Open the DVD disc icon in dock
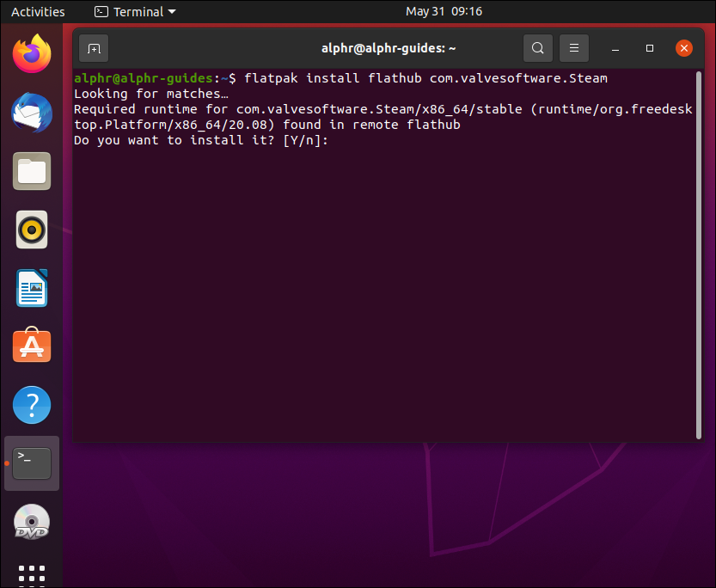Image resolution: width=716 pixels, height=588 pixels. click(32, 522)
